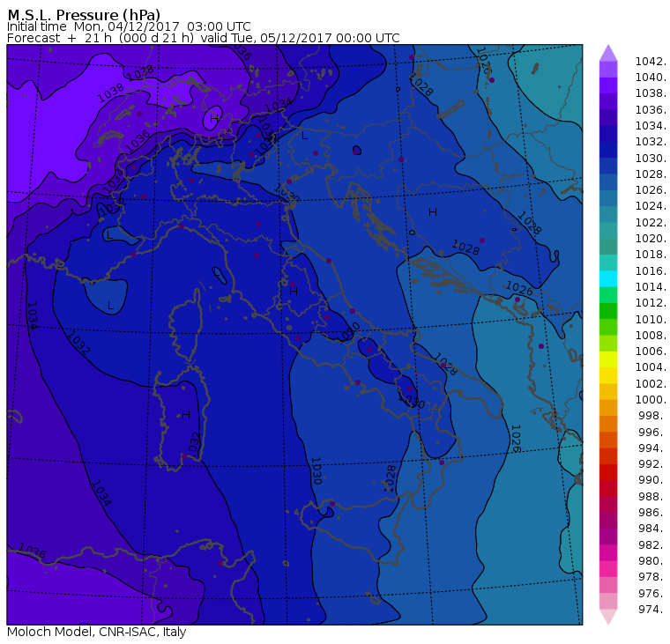Click the "M.S.L. Pressure (hPa)" title
Screen dimensions: 670x644
84,14
